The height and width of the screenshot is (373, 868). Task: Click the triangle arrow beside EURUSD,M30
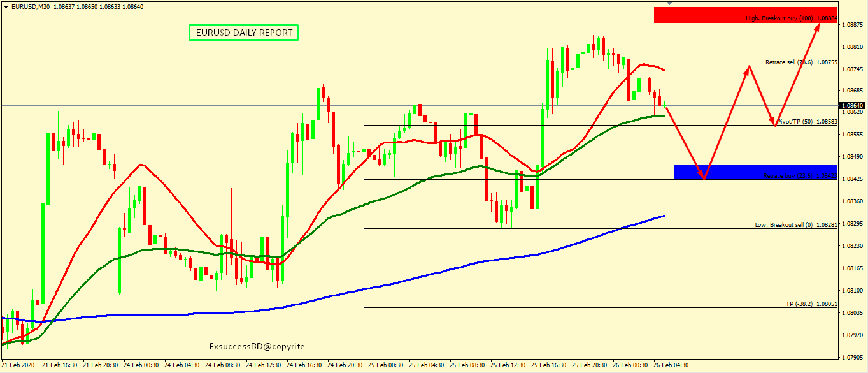click(x=6, y=7)
